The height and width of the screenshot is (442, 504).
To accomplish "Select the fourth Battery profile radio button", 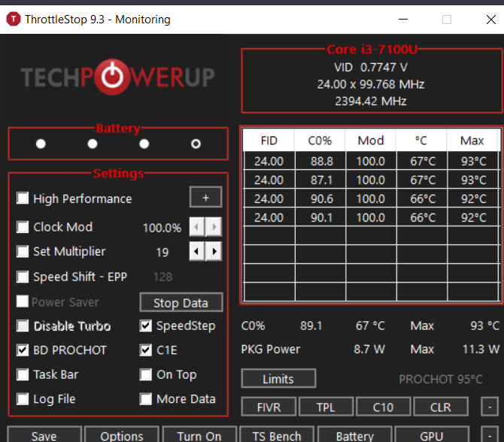I will click(x=196, y=144).
